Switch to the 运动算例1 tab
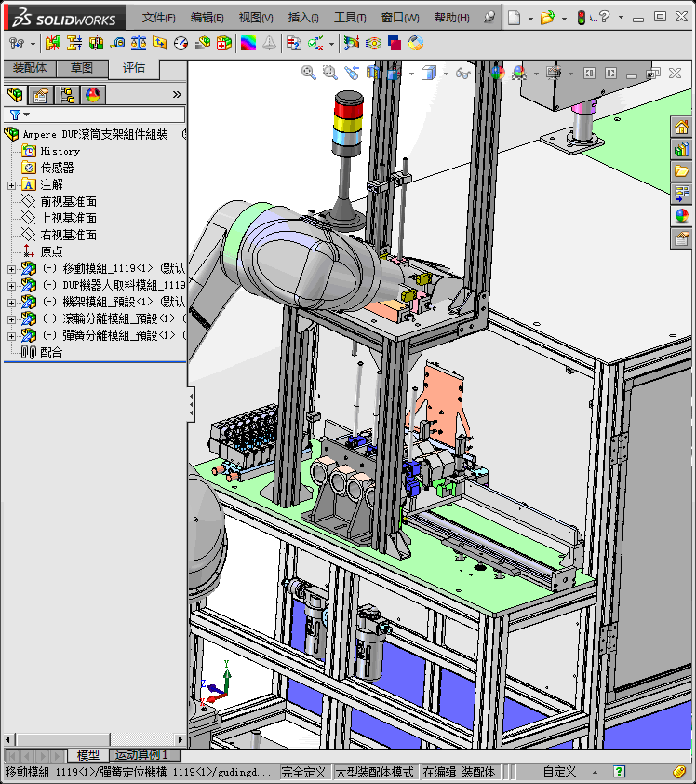 (142, 755)
